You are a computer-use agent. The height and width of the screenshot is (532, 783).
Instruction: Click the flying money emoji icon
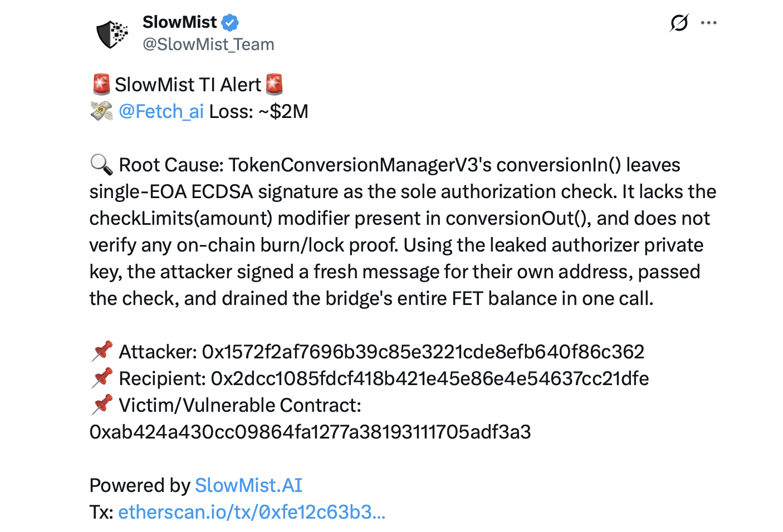tap(101, 111)
